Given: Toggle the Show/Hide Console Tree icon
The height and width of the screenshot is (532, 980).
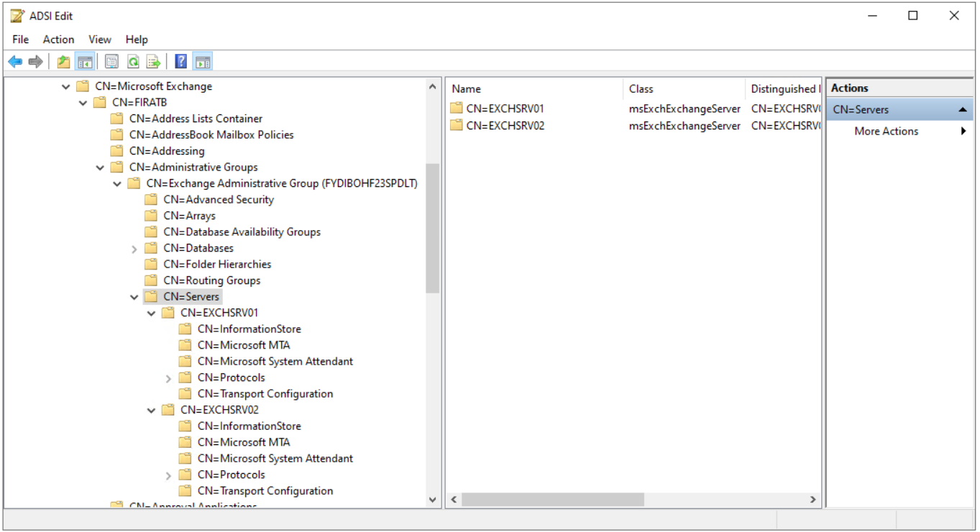Looking at the screenshot, I should tap(84, 62).
